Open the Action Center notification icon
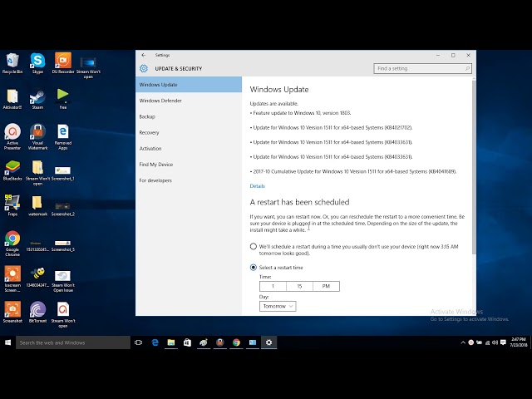The height and width of the screenshot is (399, 532). click(503, 342)
